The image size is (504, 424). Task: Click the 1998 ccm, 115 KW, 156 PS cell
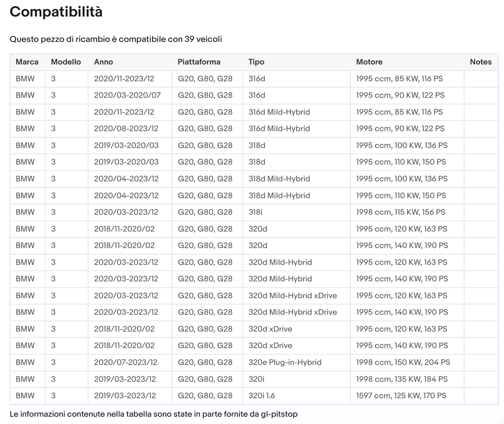pyautogui.click(x=407, y=212)
